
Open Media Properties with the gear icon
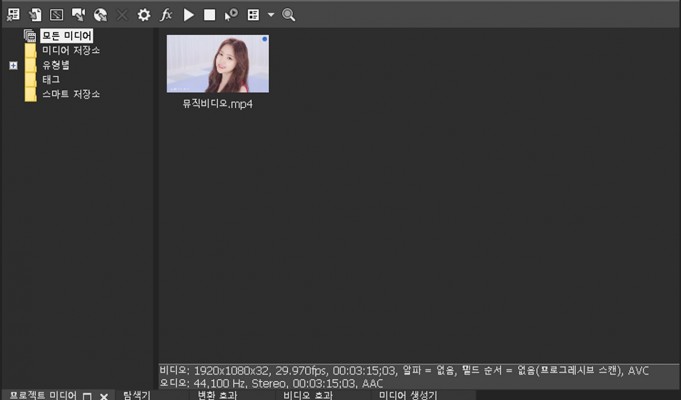[x=144, y=15]
